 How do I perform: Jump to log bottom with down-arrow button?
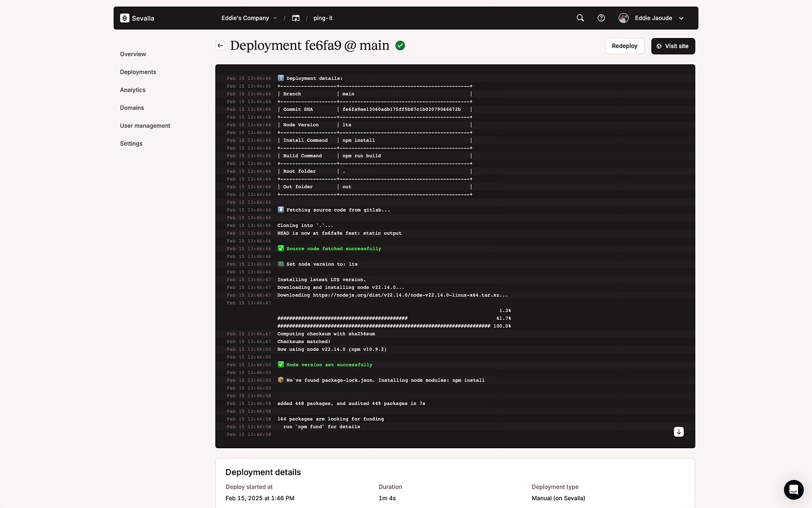tap(679, 432)
